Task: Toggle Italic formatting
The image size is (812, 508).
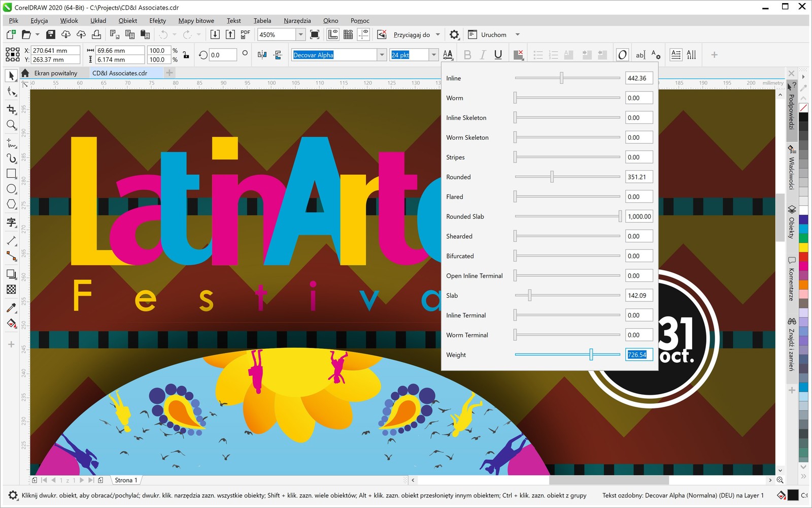Action: click(483, 55)
